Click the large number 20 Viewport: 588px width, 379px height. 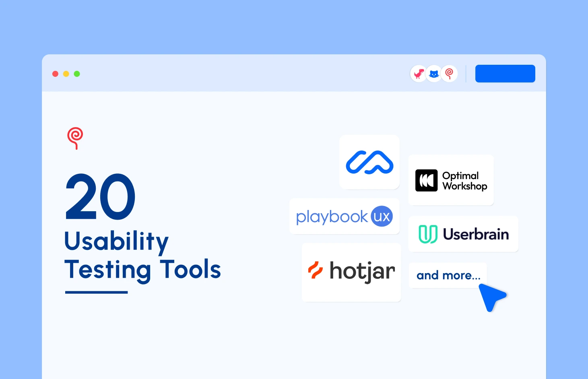(101, 197)
